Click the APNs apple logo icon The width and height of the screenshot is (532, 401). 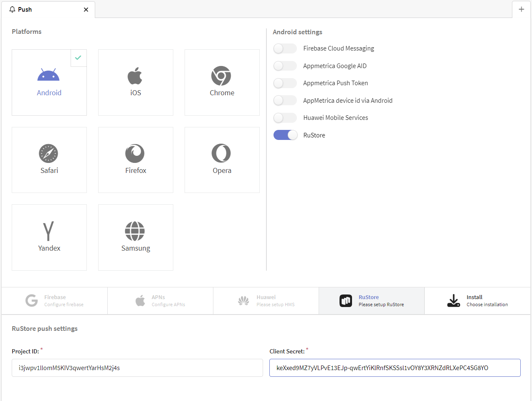click(140, 300)
